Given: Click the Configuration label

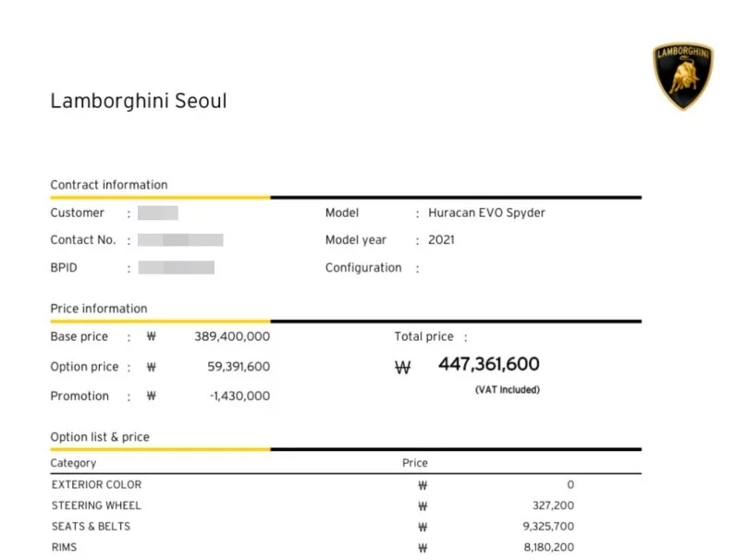Looking at the screenshot, I should point(363,268).
